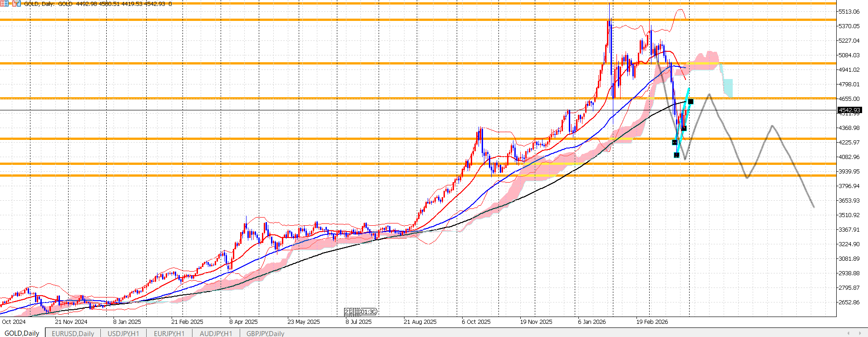
Task: Click the 5513.06 level on price scale
Action: [x=848, y=12]
